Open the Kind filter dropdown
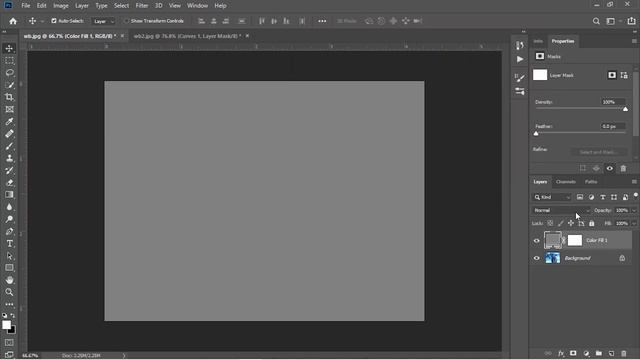640x360 pixels. click(552, 197)
